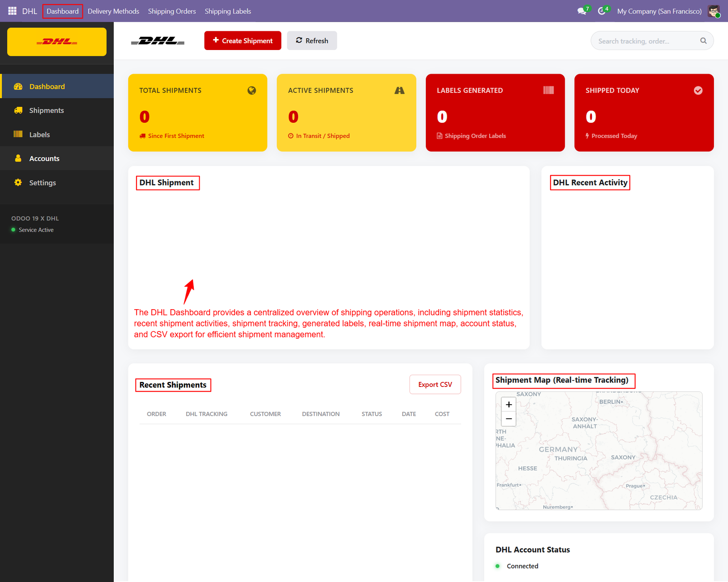728x582 pixels.
Task: Click the ORDER column header
Action: pos(157,414)
